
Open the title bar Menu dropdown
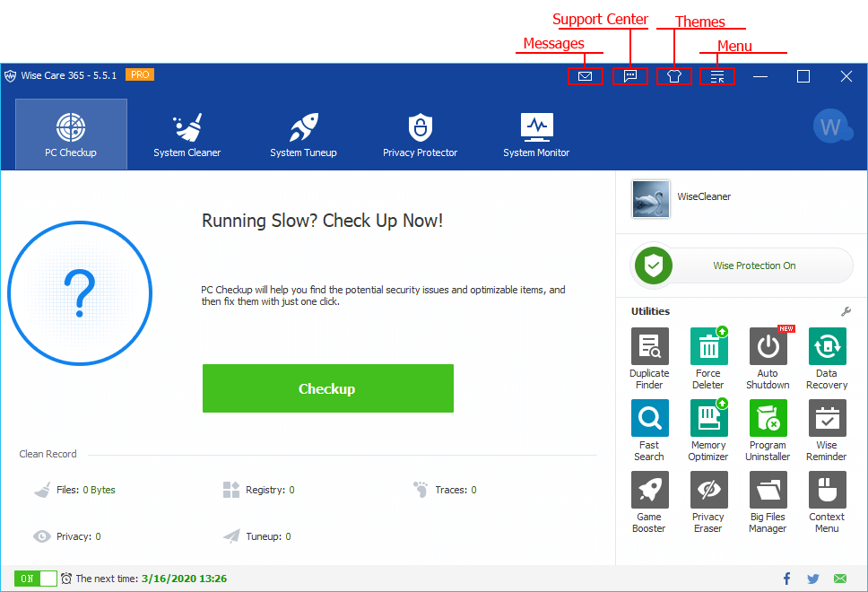coord(717,77)
